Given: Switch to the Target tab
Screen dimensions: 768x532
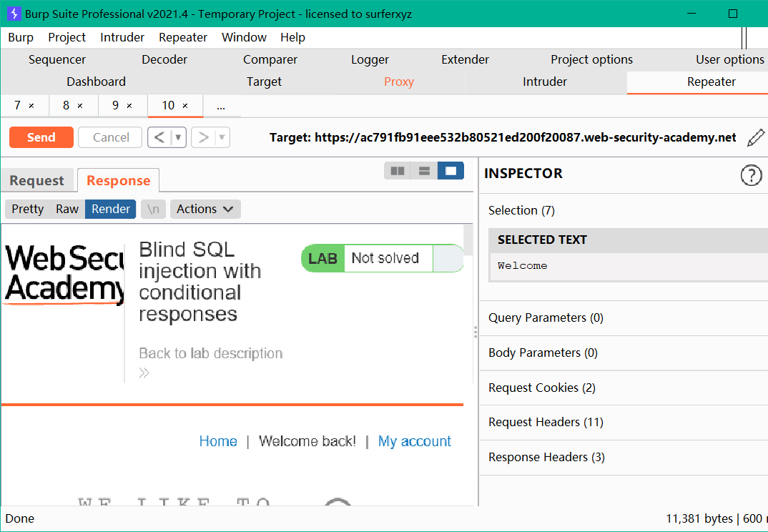Looking at the screenshot, I should [x=264, y=82].
